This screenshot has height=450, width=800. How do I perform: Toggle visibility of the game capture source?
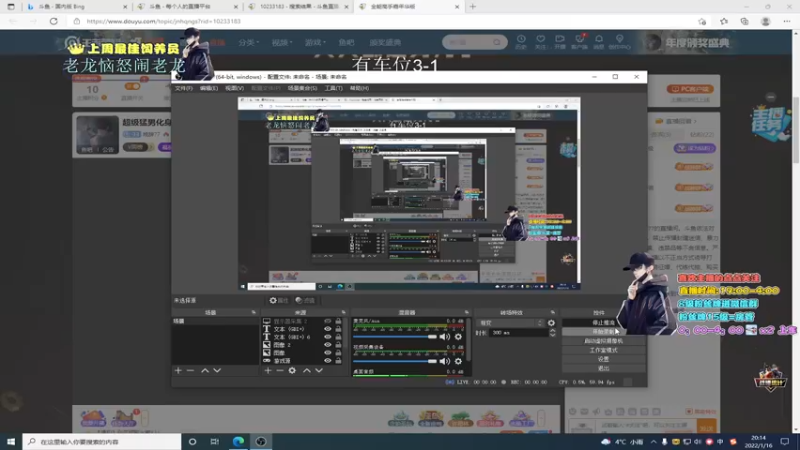click(x=328, y=361)
